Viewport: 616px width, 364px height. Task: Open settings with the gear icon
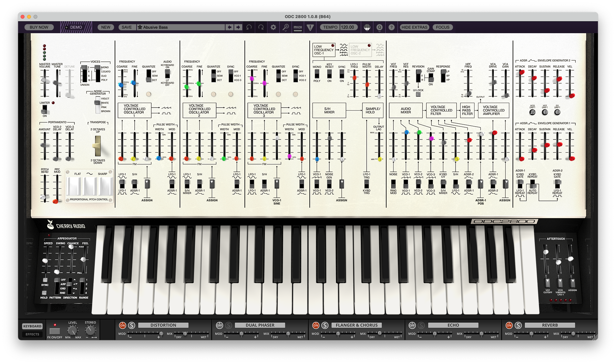pyautogui.click(x=273, y=27)
